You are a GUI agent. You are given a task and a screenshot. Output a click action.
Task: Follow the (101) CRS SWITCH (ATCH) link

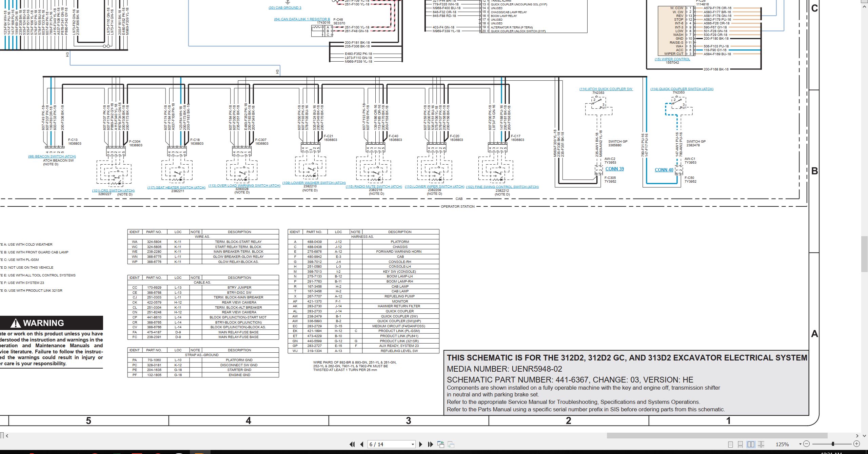(x=113, y=191)
